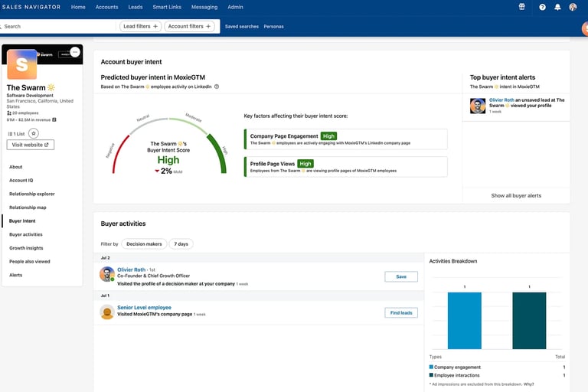Click Olivier Roth avatar in buyer alerts
Screen dimensions: 588x392
tap(478, 106)
